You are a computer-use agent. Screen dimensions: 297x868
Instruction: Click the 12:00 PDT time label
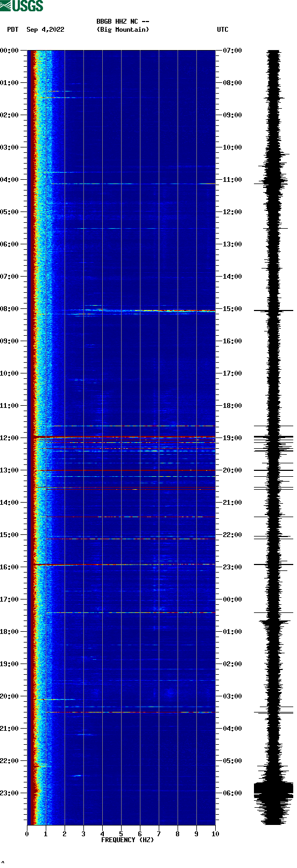click(x=10, y=438)
